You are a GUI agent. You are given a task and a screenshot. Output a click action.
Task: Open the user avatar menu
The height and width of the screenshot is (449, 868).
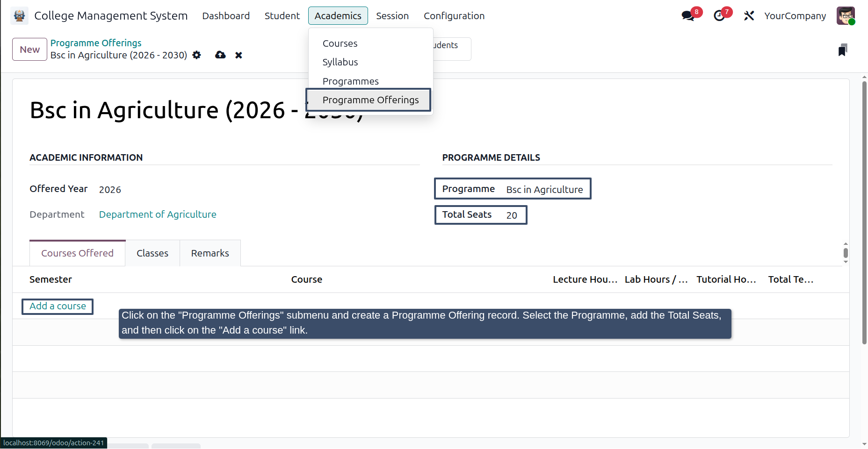(846, 16)
